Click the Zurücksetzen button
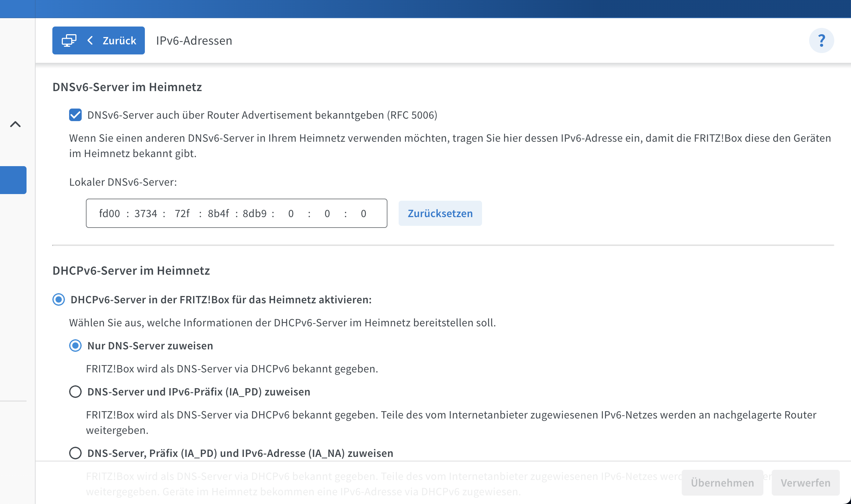Screen dimensions: 851x504 click(440, 213)
